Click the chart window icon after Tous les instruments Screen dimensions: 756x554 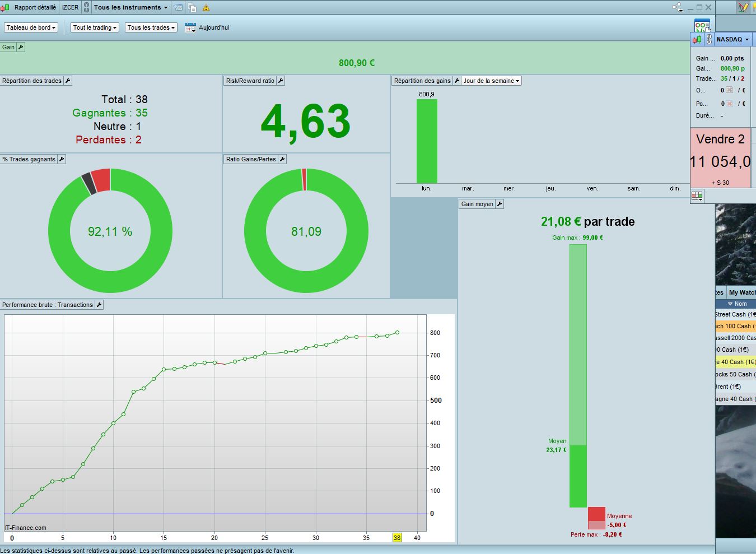tap(178, 7)
